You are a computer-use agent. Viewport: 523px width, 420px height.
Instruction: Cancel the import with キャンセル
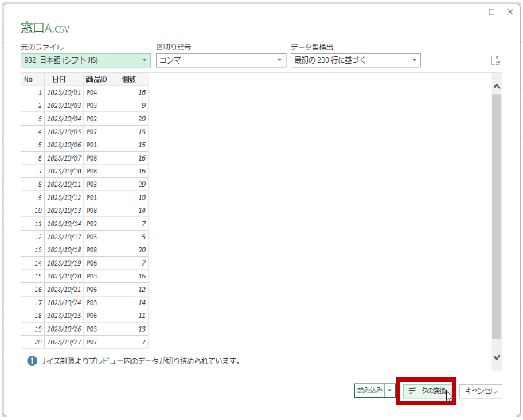click(481, 391)
